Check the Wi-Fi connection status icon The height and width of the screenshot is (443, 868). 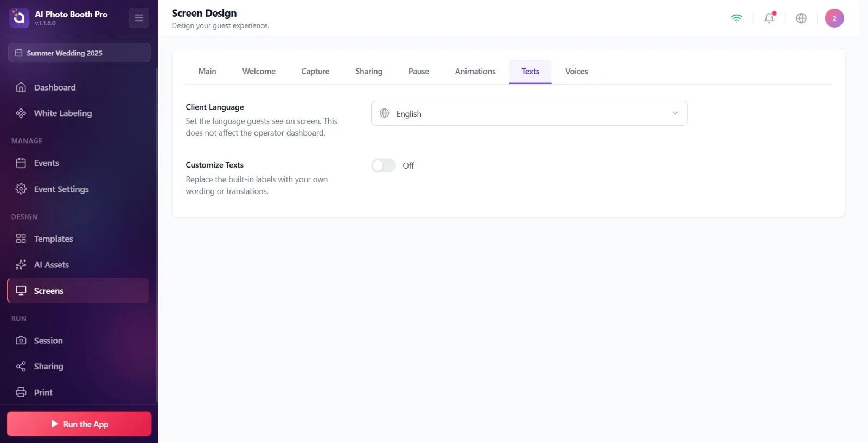click(x=736, y=18)
